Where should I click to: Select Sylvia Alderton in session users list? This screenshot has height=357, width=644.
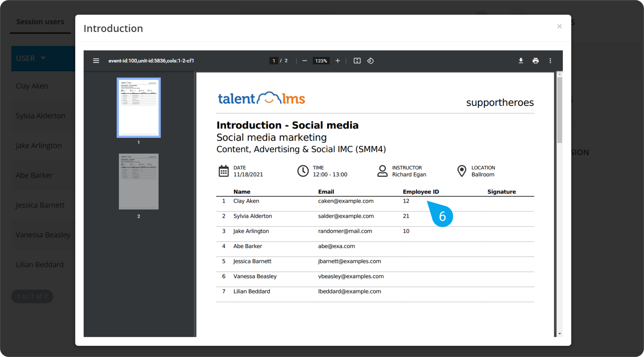(x=40, y=116)
